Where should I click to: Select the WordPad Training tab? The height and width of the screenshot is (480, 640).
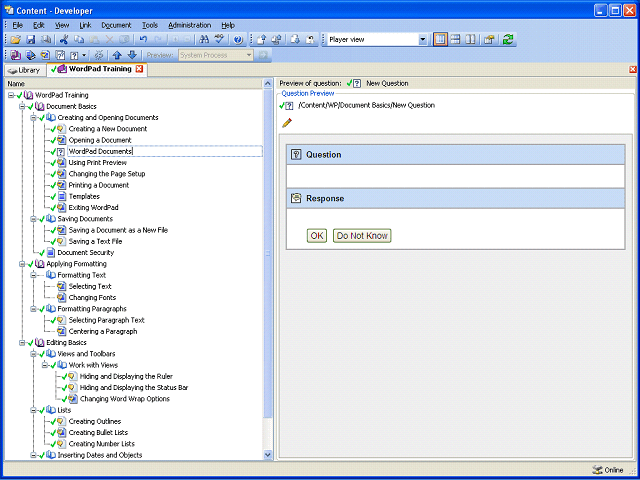pyautogui.click(x=97, y=69)
